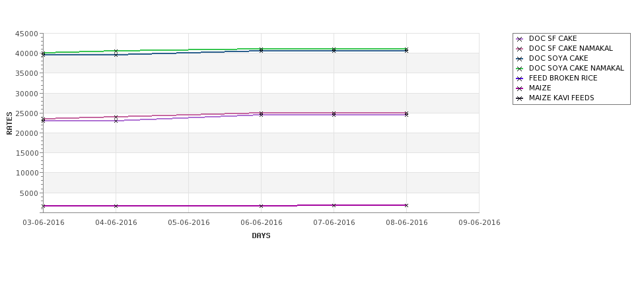Click the DOC SOYA CAKE legend marker
Image resolution: width=644 pixels, height=283 pixels.
(520, 59)
